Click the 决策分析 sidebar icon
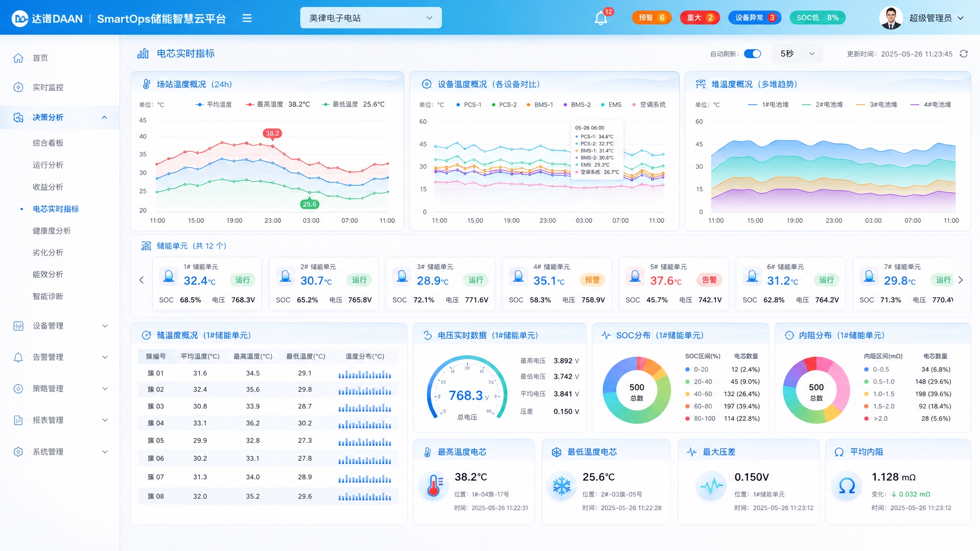The height and width of the screenshot is (551, 980). pos(18,117)
